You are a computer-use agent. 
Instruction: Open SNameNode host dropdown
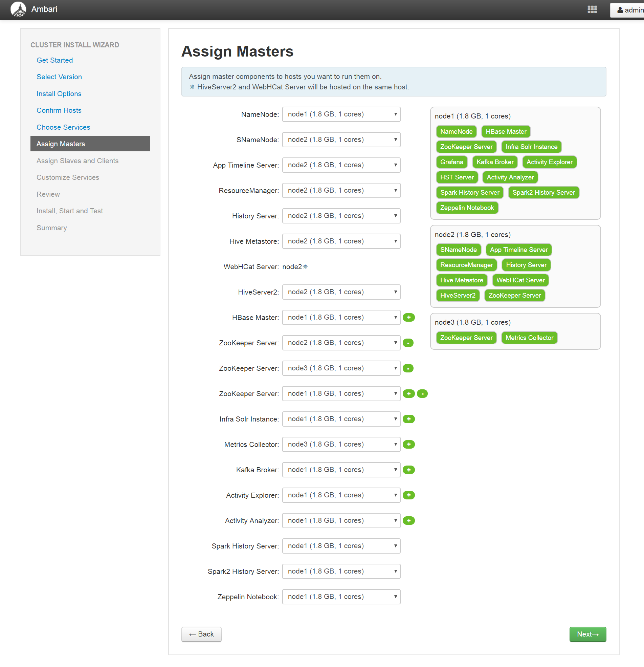pyautogui.click(x=341, y=139)
